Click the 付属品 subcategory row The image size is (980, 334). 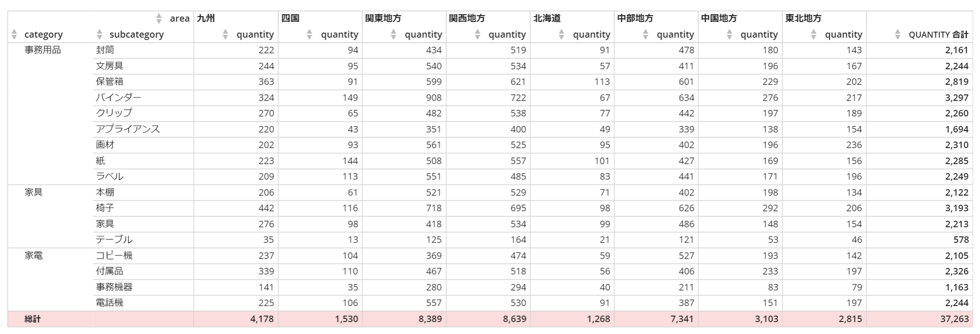[x=109, y=271]
